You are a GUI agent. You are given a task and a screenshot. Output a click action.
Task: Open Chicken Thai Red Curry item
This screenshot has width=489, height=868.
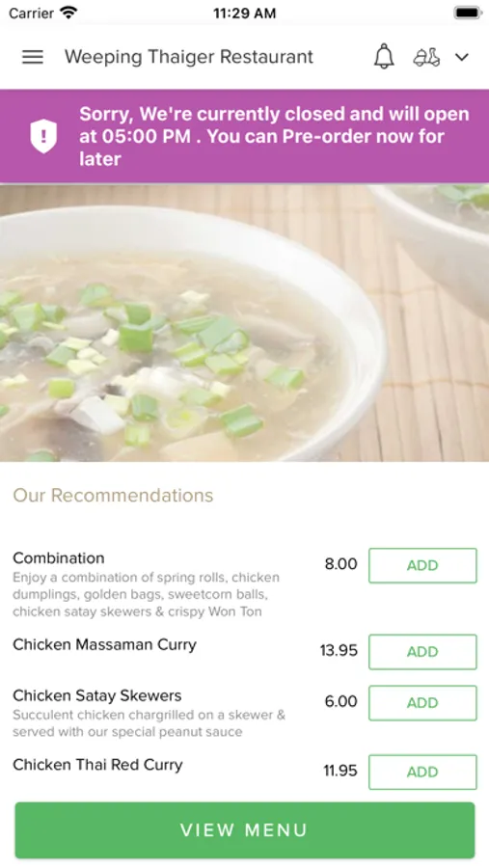click(x=97, y=765)
